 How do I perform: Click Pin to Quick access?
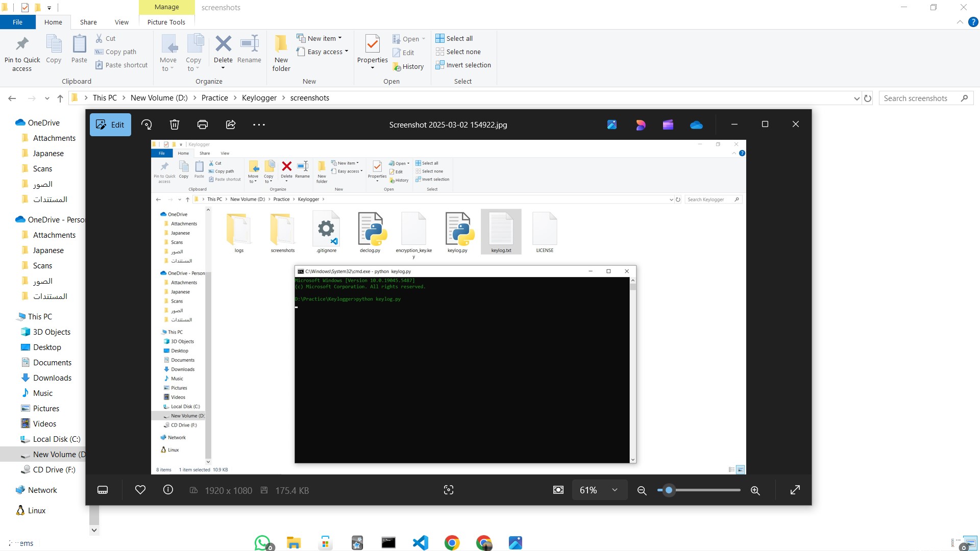pos(22,53)
